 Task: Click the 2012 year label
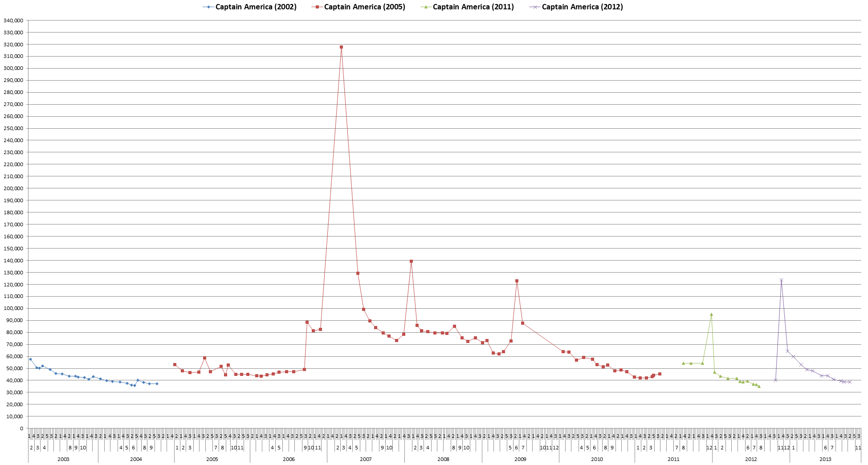(751, 459)
